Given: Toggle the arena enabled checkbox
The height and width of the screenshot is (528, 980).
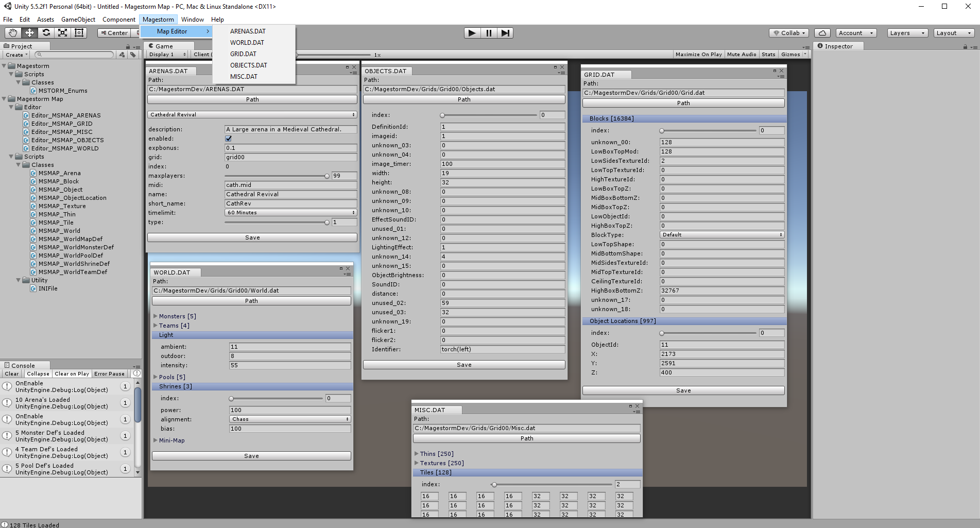Looking at the screenshot, I should point(228,139).
